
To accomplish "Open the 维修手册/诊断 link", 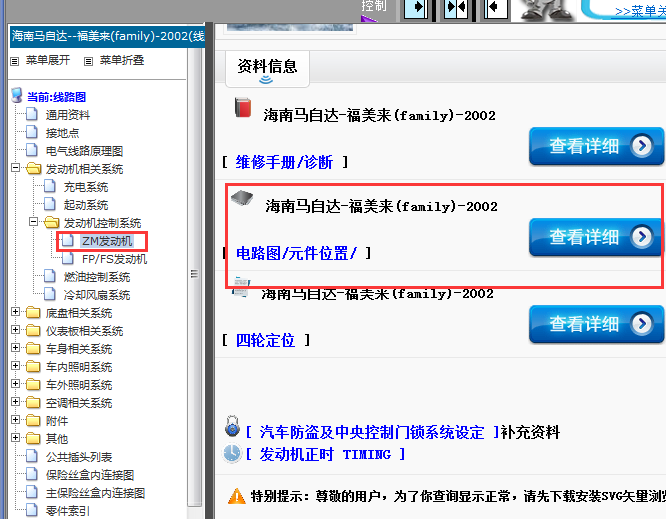I will [284, 162].
